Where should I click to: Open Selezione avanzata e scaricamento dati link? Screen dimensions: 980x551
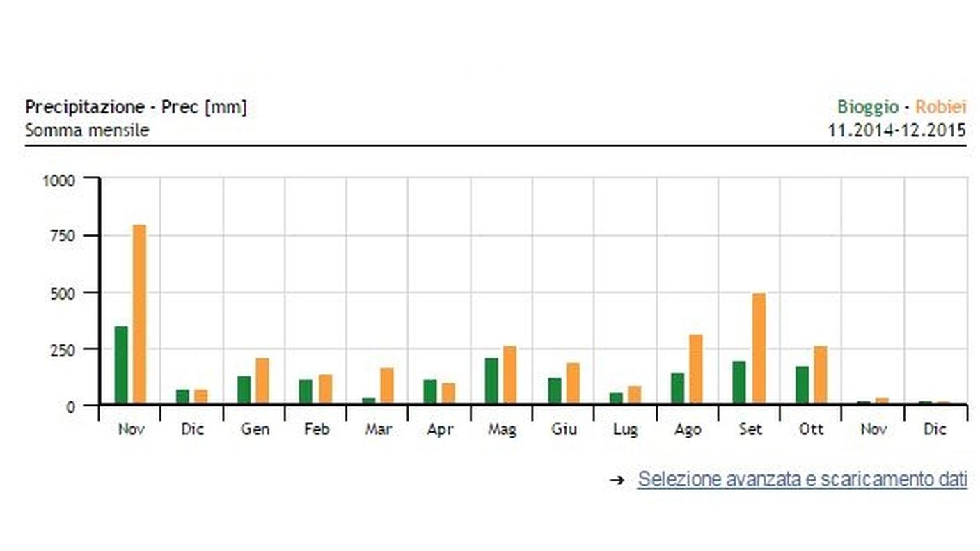pyautogui.click(x=803, y=479)
